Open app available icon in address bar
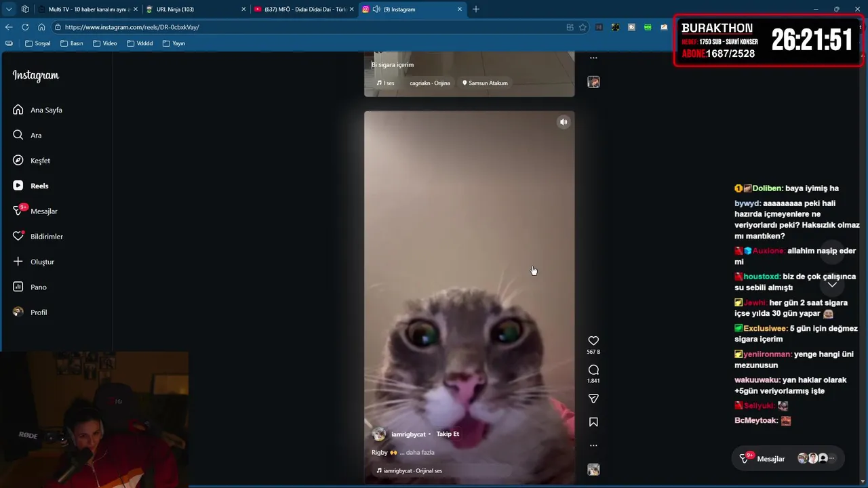Screen dimensions: 868x488 [570, 27]
